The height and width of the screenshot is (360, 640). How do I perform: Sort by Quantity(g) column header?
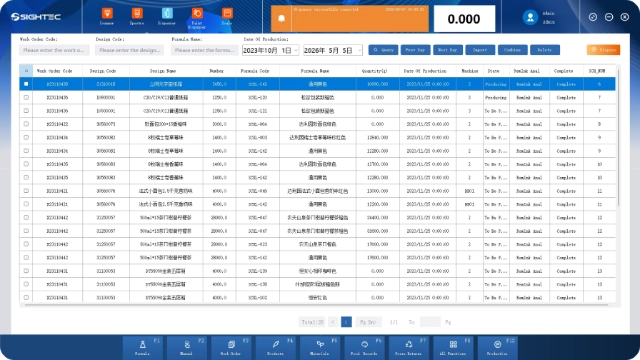[x=378, y=71]
